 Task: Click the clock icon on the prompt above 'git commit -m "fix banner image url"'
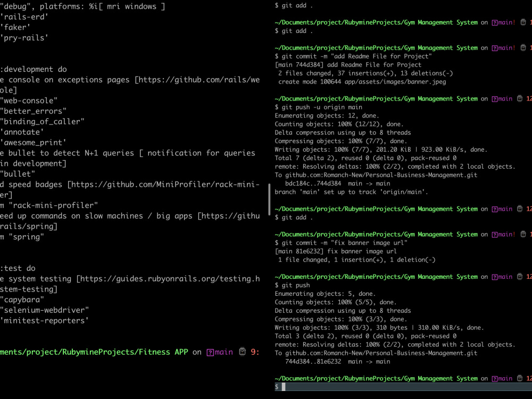click(523, 234)
